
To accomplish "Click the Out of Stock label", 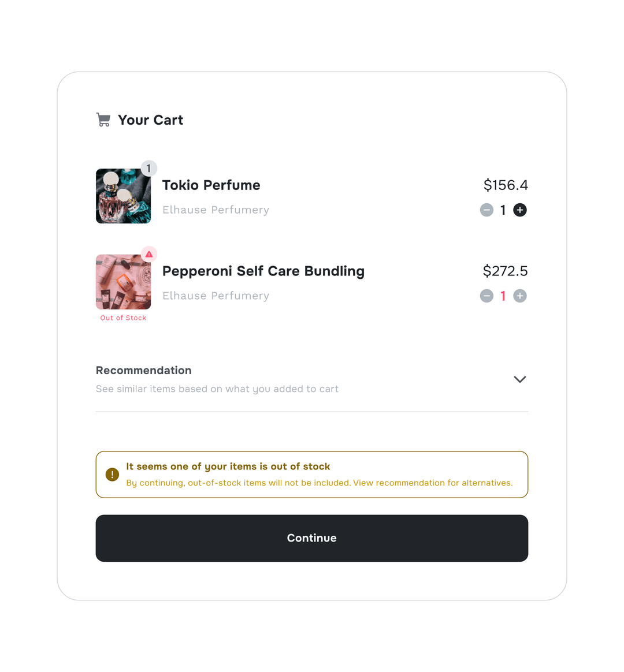I will point(123,318).
